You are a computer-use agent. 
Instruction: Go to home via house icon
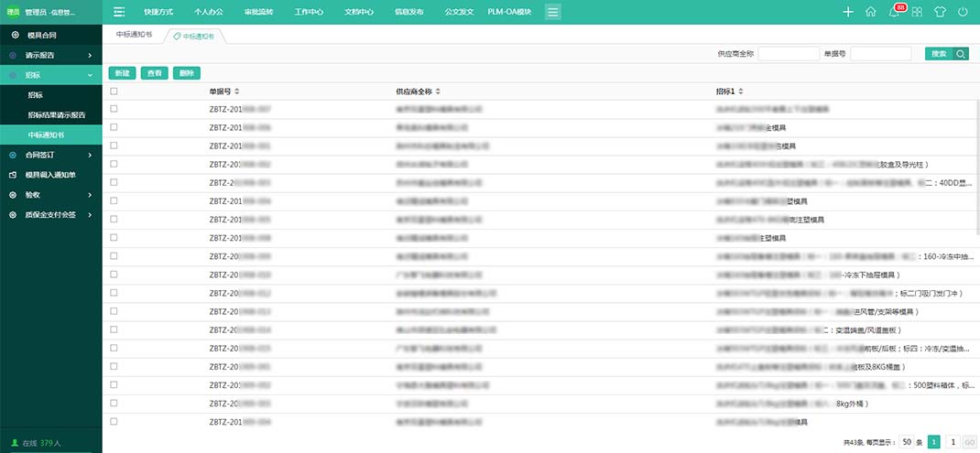870,12
